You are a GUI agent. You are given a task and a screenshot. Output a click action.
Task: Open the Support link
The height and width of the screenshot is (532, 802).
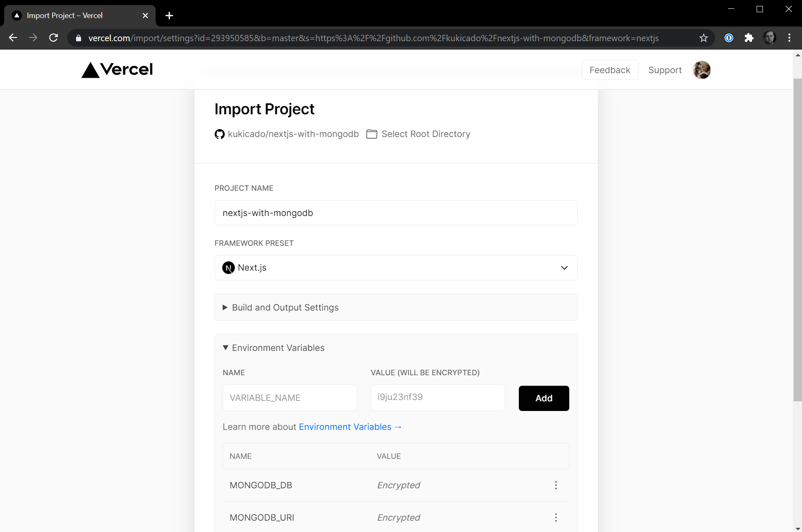[x=665, y=70]
